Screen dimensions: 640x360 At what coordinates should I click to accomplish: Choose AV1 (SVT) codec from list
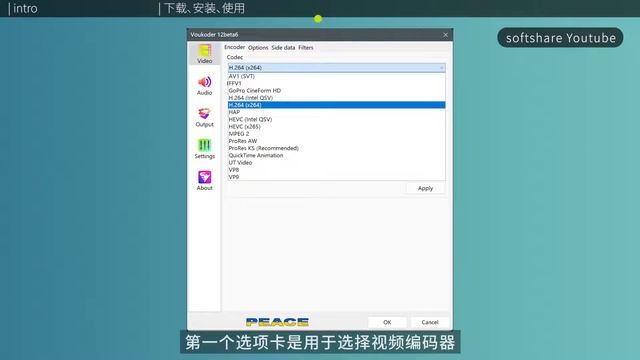336,76
